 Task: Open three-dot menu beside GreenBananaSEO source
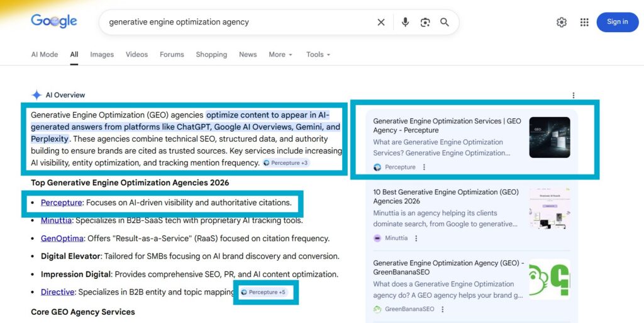[x=443, y=309]
